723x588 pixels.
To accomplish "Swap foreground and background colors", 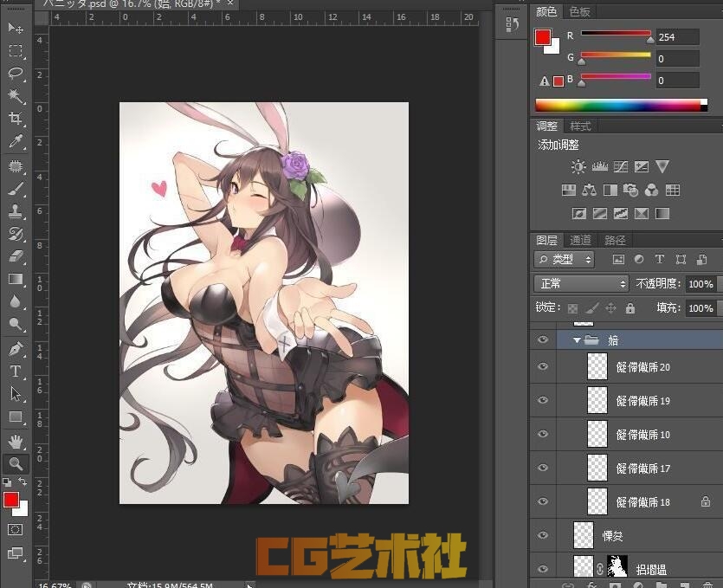I will pos(23,482).
